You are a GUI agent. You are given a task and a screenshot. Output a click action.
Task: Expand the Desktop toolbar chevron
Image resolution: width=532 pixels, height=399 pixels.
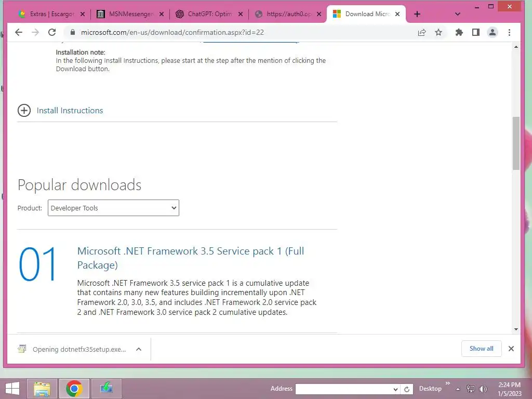click(x=447, y=383)
